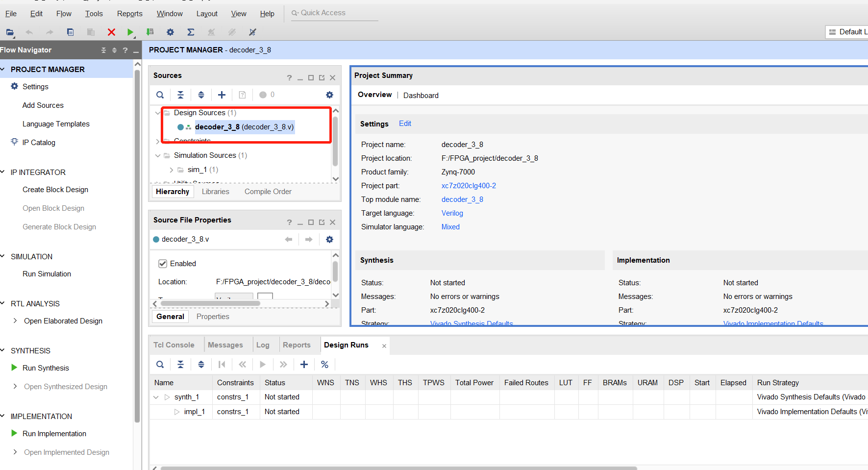Switch to the Tcl Console tab
868x470 pixels.
tap(174, 345)
